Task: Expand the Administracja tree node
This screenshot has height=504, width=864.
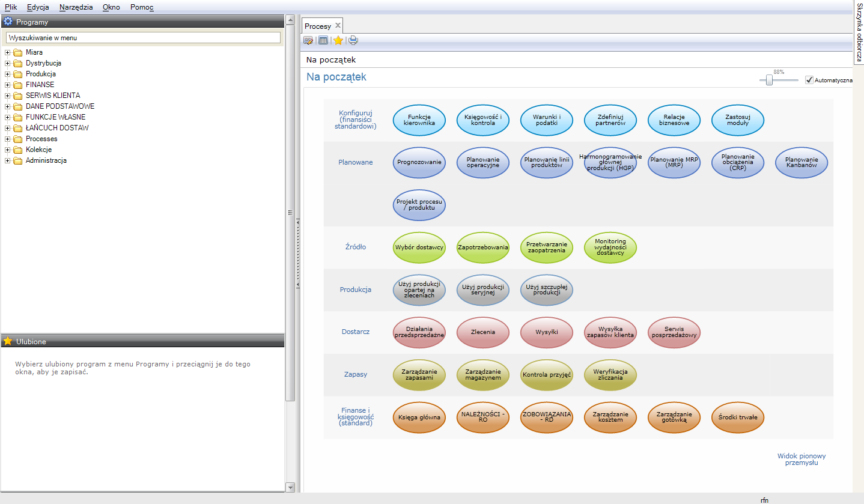Action: click(8, 160)
